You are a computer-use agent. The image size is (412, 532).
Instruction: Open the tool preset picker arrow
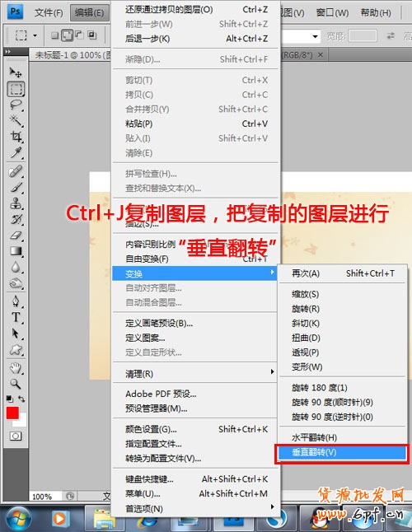tap(35, 35)
